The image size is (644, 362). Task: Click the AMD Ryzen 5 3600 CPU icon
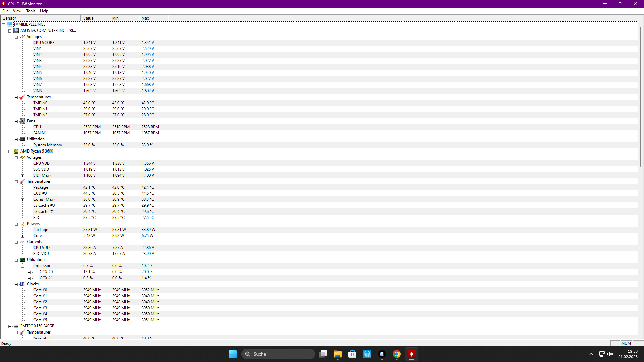click(16, 151)
